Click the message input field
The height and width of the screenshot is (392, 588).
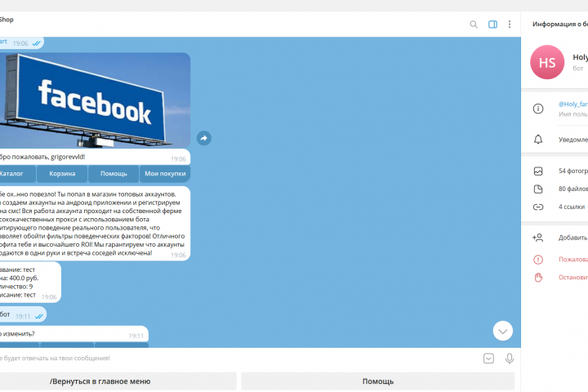[240, 359]
